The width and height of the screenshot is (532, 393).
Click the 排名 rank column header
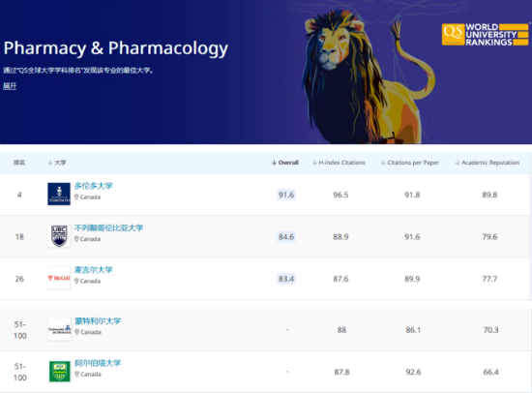19,163
